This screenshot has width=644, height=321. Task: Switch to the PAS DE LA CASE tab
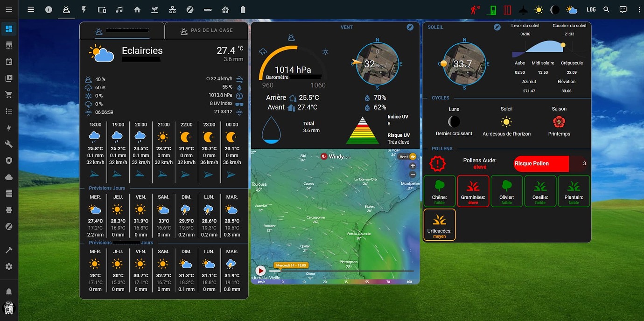[206, 30]
